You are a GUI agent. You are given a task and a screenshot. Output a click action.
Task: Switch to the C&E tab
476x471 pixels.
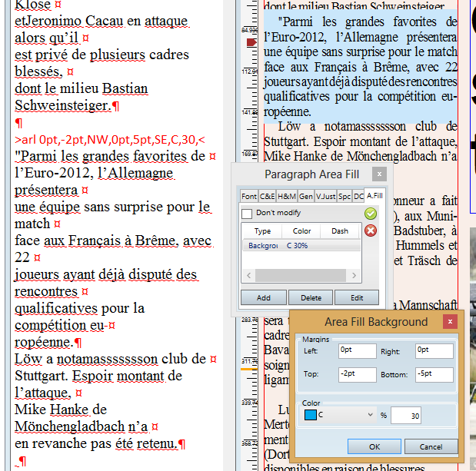click(267, 197)
